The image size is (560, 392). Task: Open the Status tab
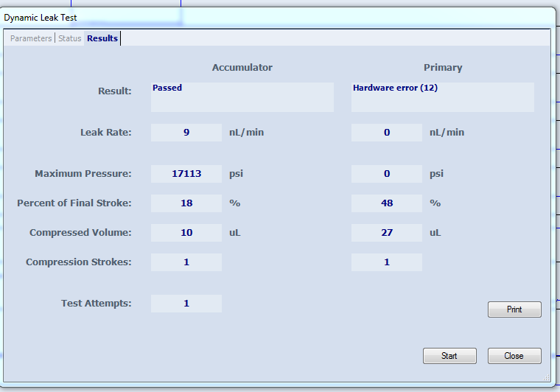coord(69,38)
